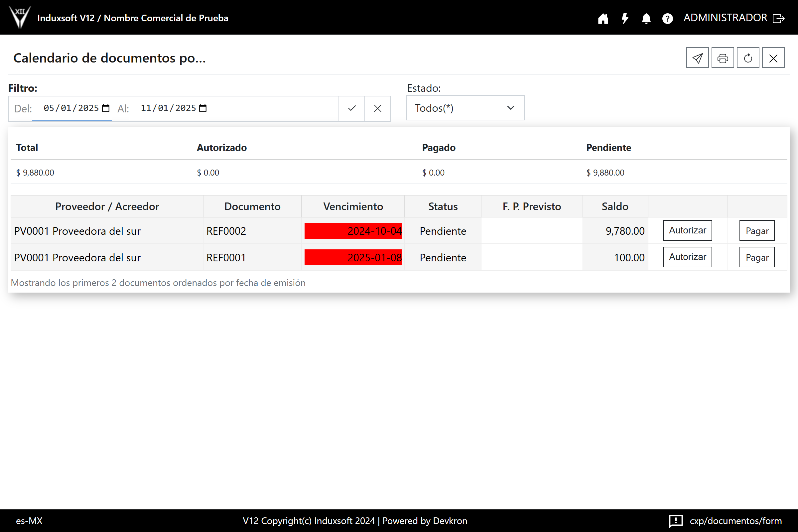Apply date filter with checkmark button

pos(351,108)
